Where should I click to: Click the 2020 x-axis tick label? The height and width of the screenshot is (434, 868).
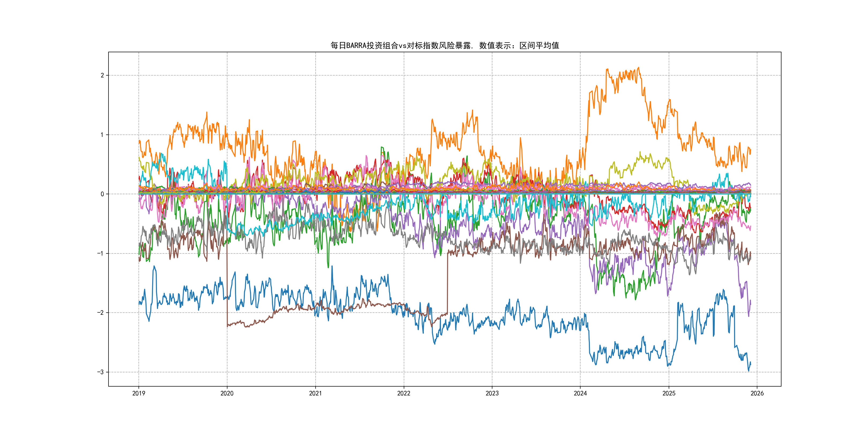click(227, 393)
